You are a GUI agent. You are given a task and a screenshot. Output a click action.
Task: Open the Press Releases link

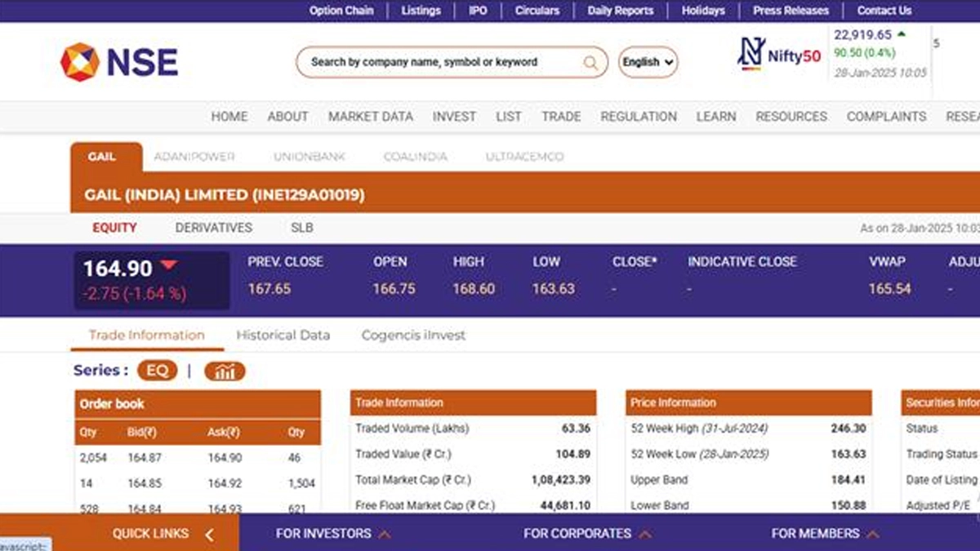[x=790, y=11]
